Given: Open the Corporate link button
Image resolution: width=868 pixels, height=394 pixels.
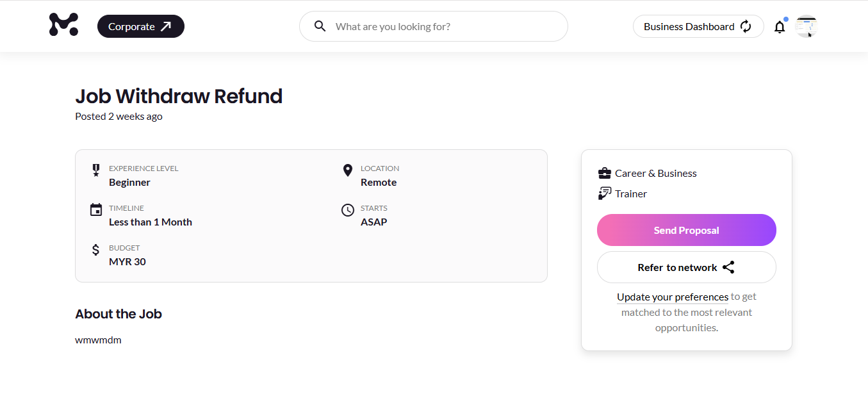Looking at the screenshot, I should (x=140, y=26).
